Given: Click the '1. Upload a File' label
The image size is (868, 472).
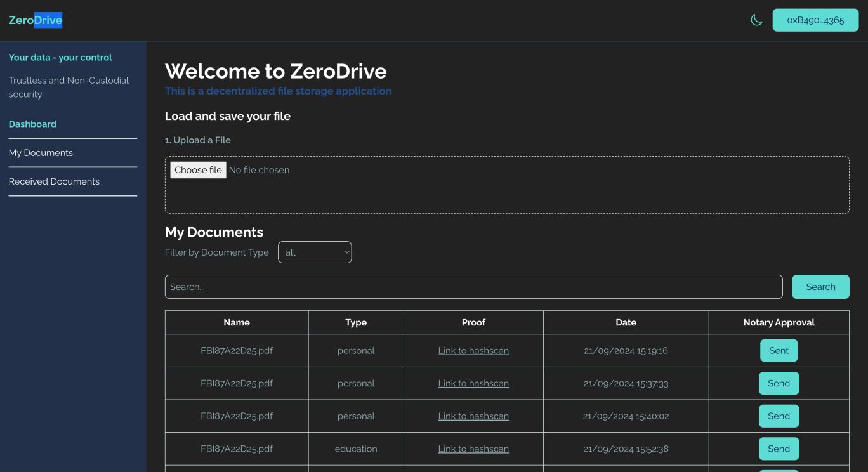Looking at the screenshot, I should (x=198, y=140).
